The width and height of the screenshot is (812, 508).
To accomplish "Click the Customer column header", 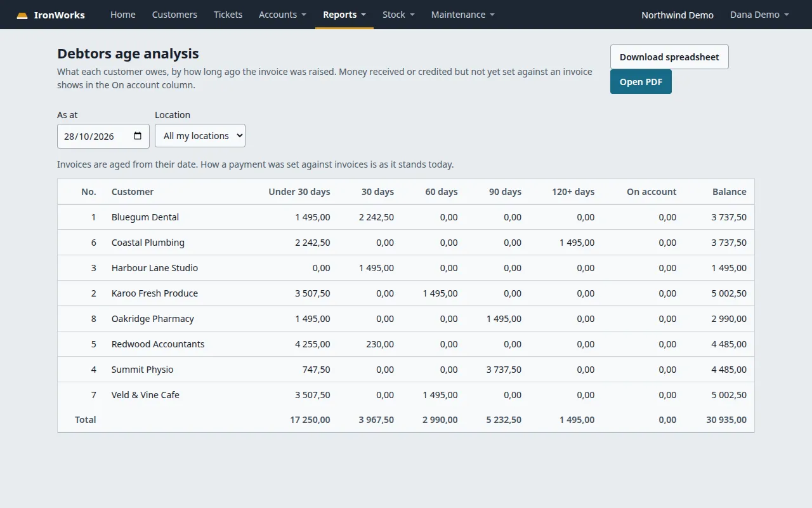I will pyautogui.click(x=133, y=192).
